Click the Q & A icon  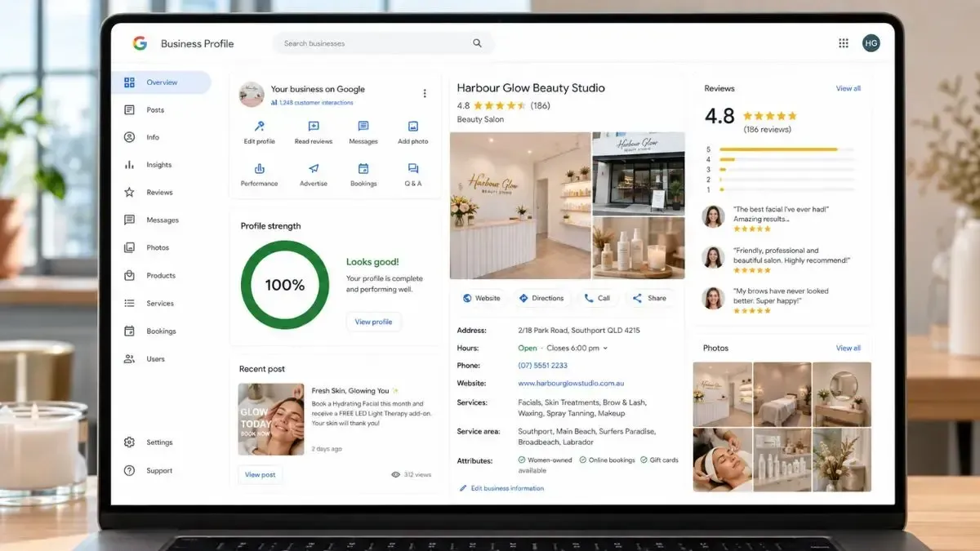click(413, 169)
